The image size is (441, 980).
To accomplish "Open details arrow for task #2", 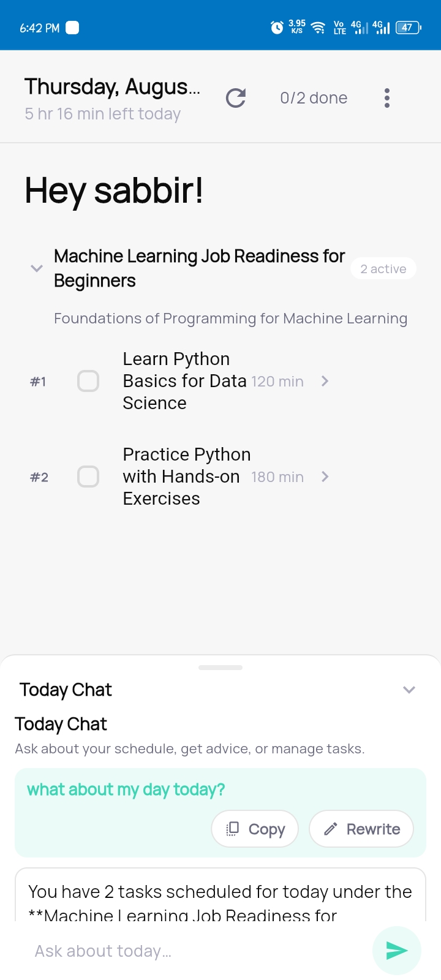I will click(325, 477).
